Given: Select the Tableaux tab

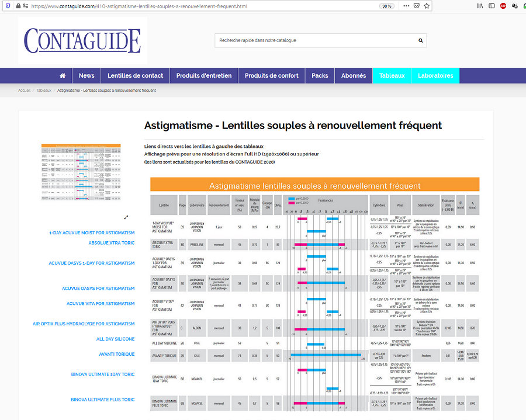Looking at the screenshot, I should [x=392, y=75].
